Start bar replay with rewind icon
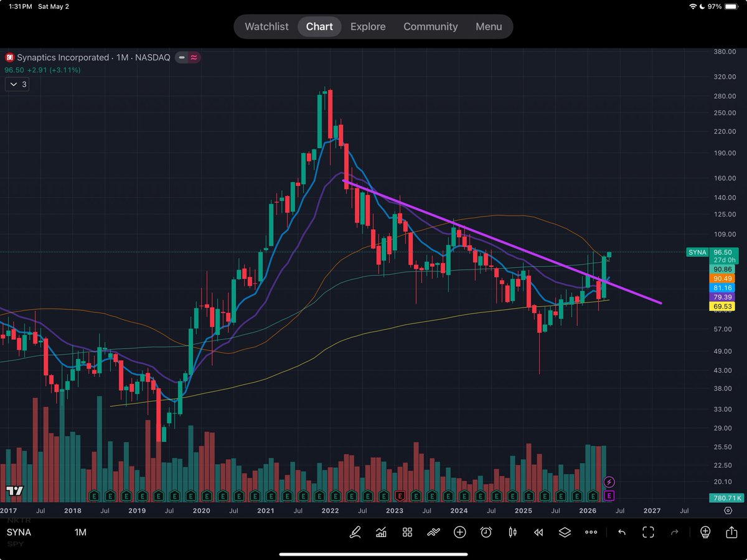The width and height of the screenshot is (747, 560). (538, 532)
